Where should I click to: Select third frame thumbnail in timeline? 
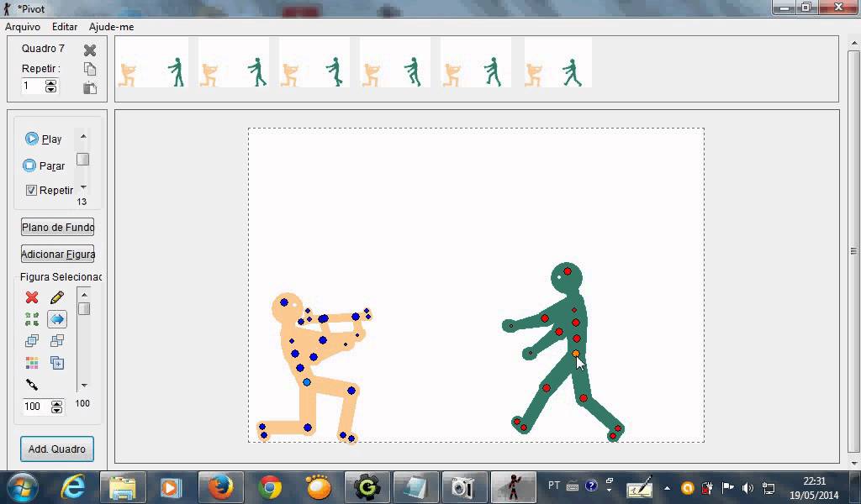[314, 62]
